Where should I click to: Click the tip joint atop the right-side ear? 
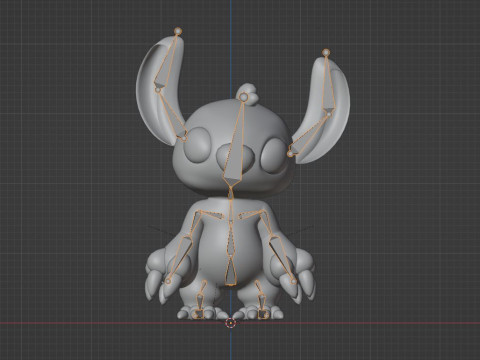326,52
